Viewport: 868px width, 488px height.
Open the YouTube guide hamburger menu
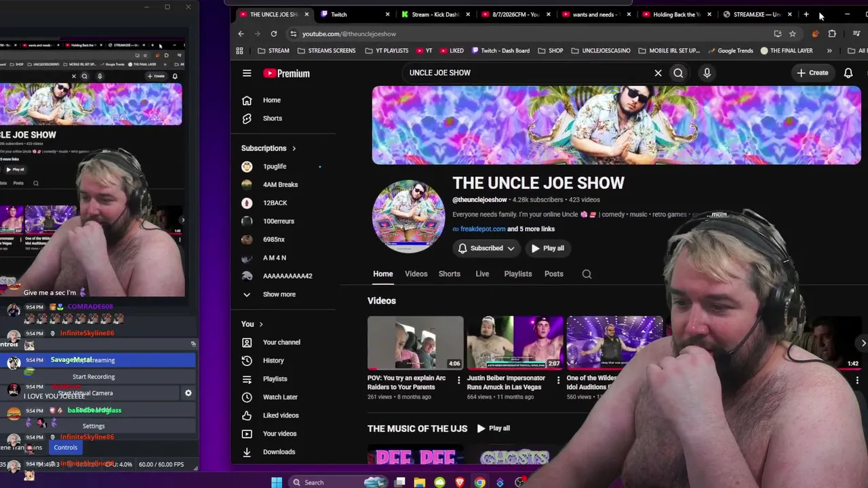pyautogui.click(x=247, y=73)
